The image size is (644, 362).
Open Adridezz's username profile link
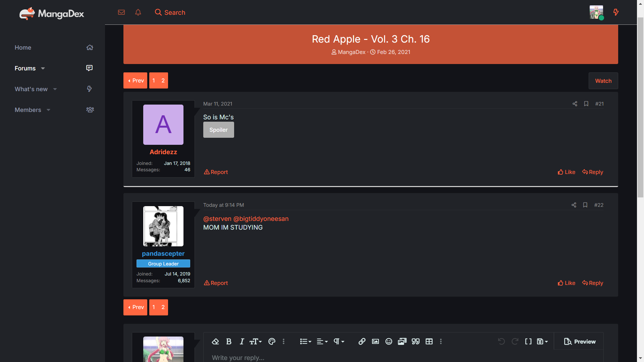coord(163,152)
